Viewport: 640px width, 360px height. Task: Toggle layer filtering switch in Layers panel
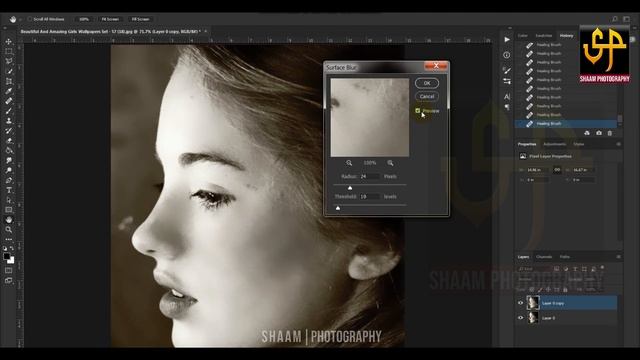602,268
